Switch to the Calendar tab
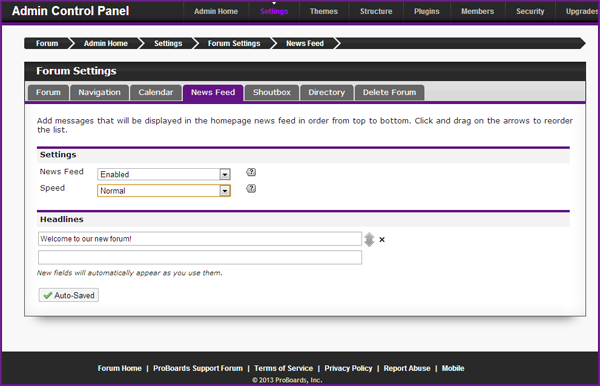This screenshot has height=386, width=600. [x=156, y=93]
